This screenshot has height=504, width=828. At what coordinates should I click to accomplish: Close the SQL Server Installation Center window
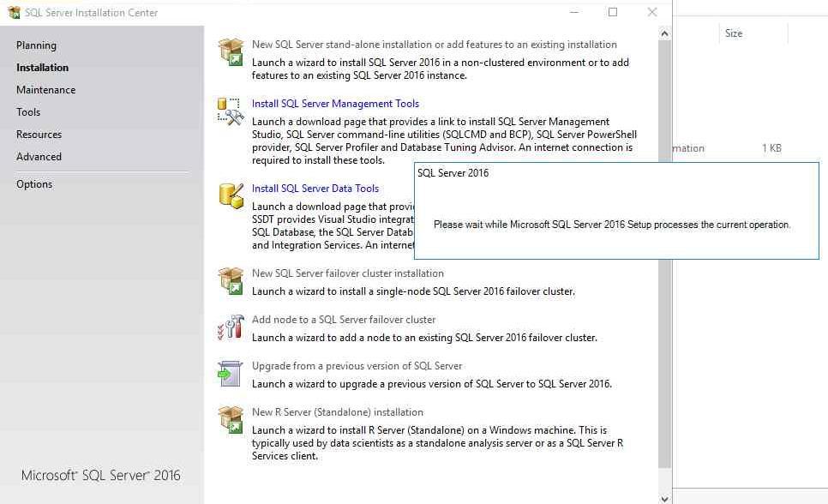point(652,12)
